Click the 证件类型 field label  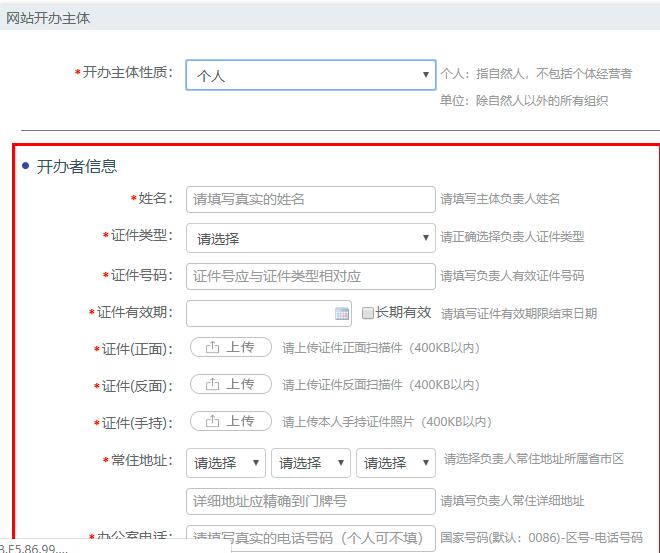(x=142, y=236)
